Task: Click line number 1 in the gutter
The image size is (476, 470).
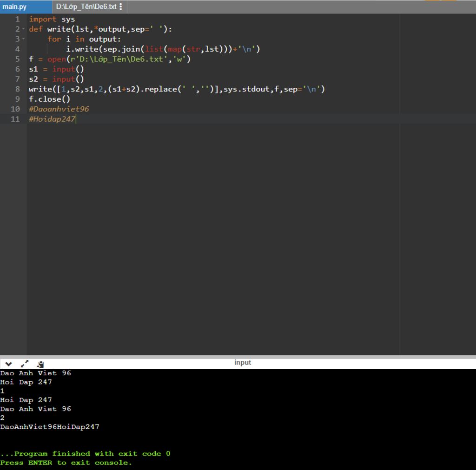Action: [18, 19]
